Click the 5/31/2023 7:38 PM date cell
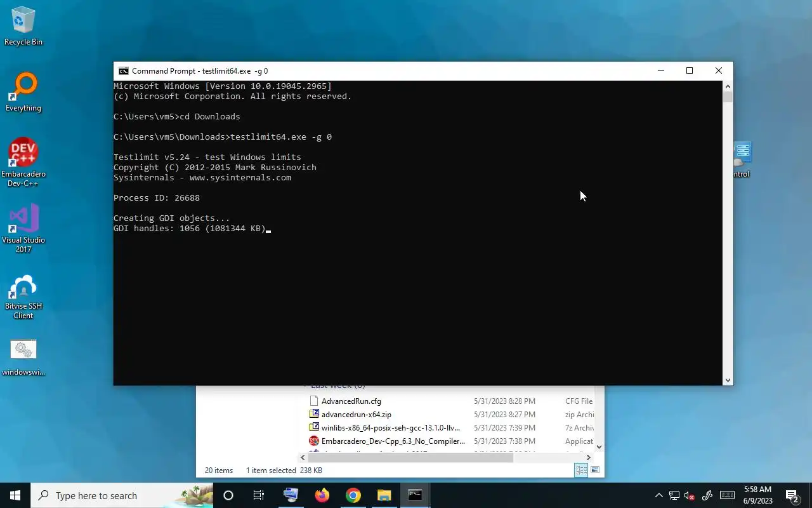Screen dimensions: 812x508 tap(504, 441)
